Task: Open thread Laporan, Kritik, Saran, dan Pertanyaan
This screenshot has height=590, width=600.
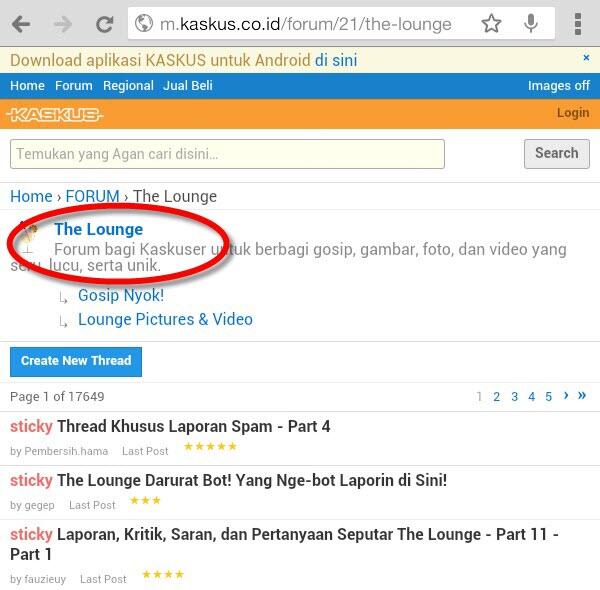Action: [284, 544]
